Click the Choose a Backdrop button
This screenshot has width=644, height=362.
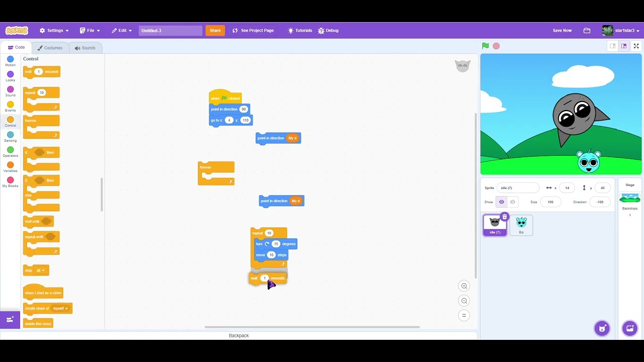(629, 329)
